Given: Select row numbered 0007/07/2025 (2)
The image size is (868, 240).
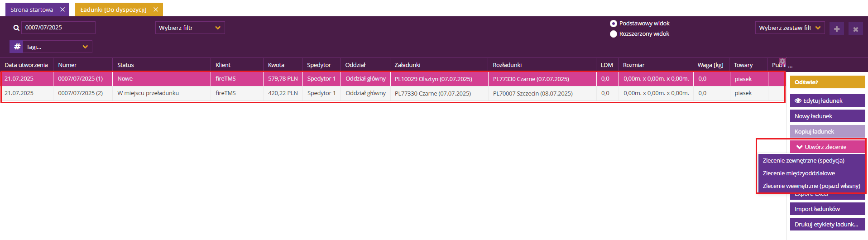Looking at the screenshot, I should 392,93.
